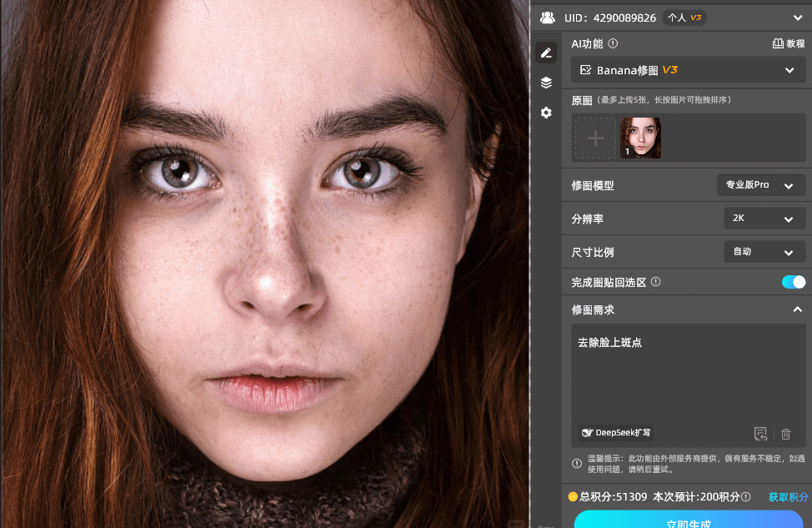The image size is (812, 528).
Task: Open the settings gear in sidebar
Action: [x=546, y=113]
